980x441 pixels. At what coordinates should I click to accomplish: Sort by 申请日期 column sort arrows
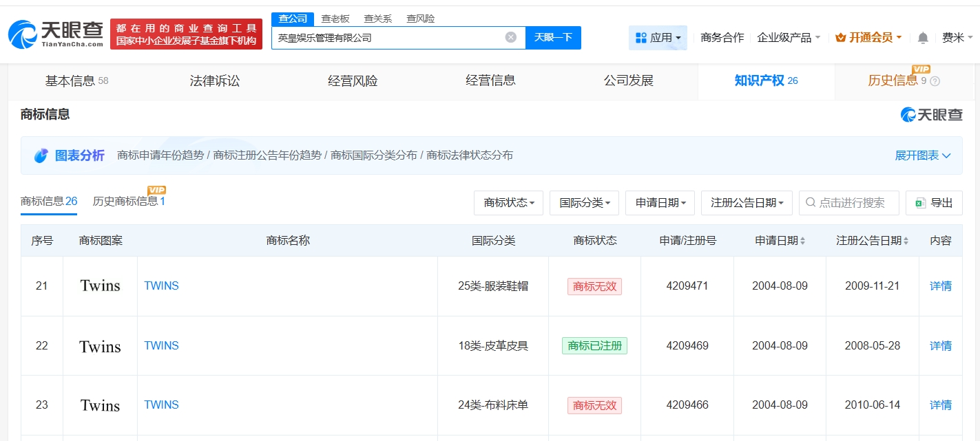[802, 241]
